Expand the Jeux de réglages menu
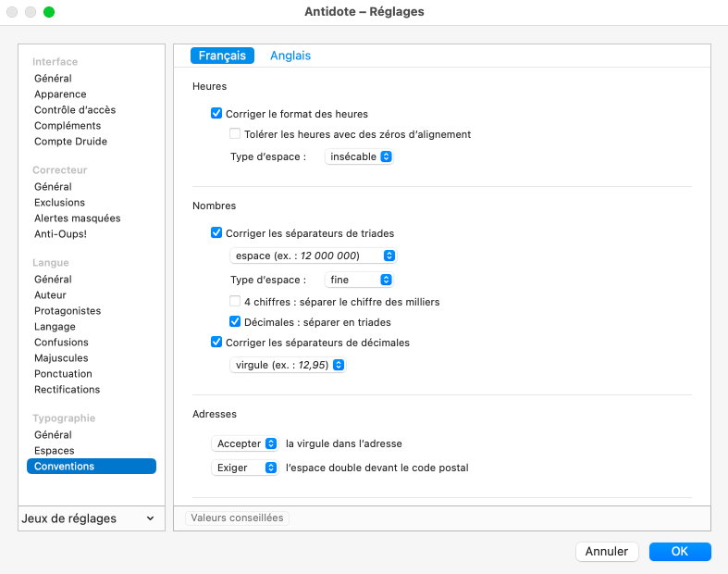 [89, 519]
